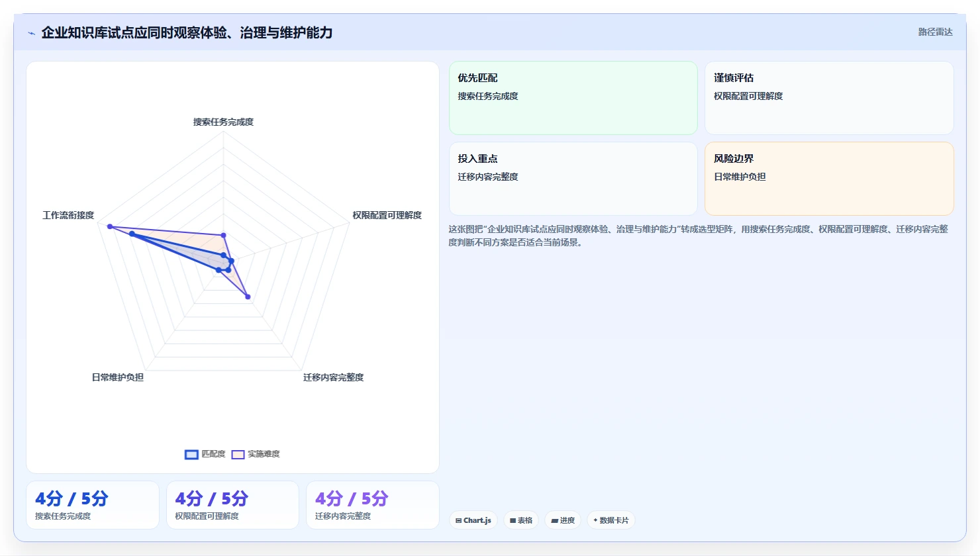Click the 实施难度 point on 搜索任务完成度 axis
This screenshot has height=556, width=980.
(x=223, y=235)
